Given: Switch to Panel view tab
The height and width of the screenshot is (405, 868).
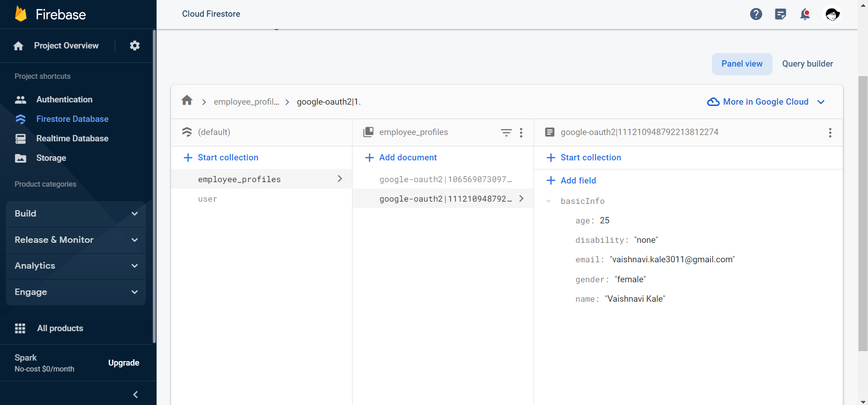Looking at the screenshot, I should pos(742,64).
